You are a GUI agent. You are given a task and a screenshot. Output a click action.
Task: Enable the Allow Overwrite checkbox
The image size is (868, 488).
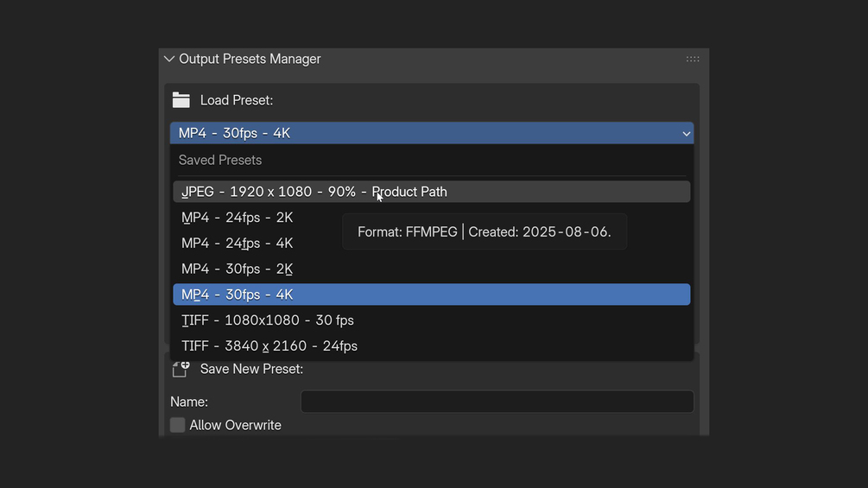point(178,425)
